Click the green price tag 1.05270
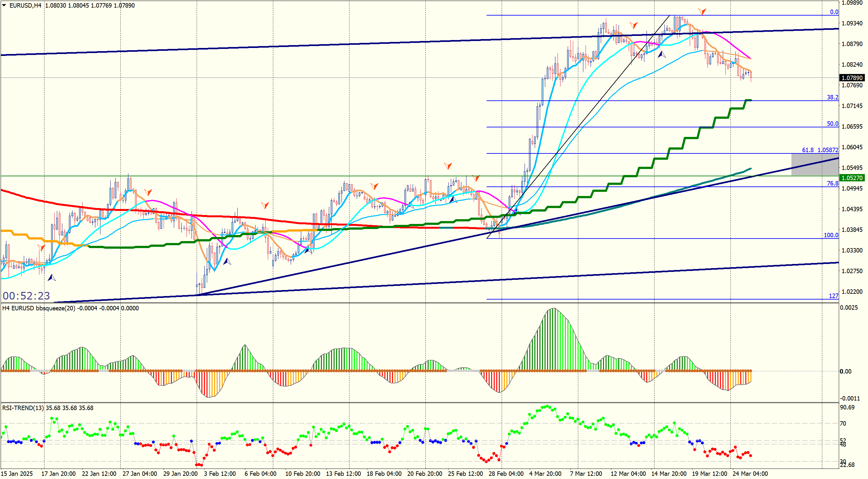 coord(852,178)
